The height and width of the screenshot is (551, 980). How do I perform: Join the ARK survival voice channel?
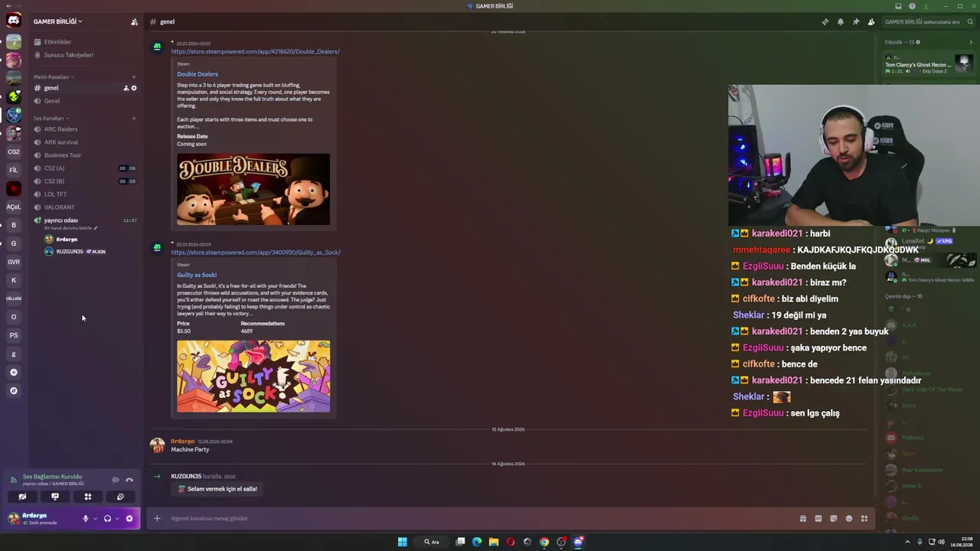pyautogui.click(x=84, y=142)
